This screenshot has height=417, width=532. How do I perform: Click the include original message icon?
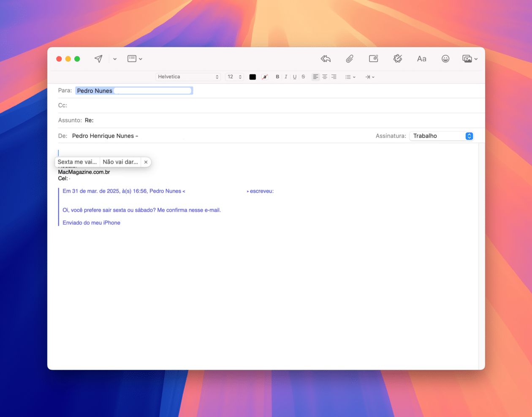pyautogui.click(x=374, y=59)
